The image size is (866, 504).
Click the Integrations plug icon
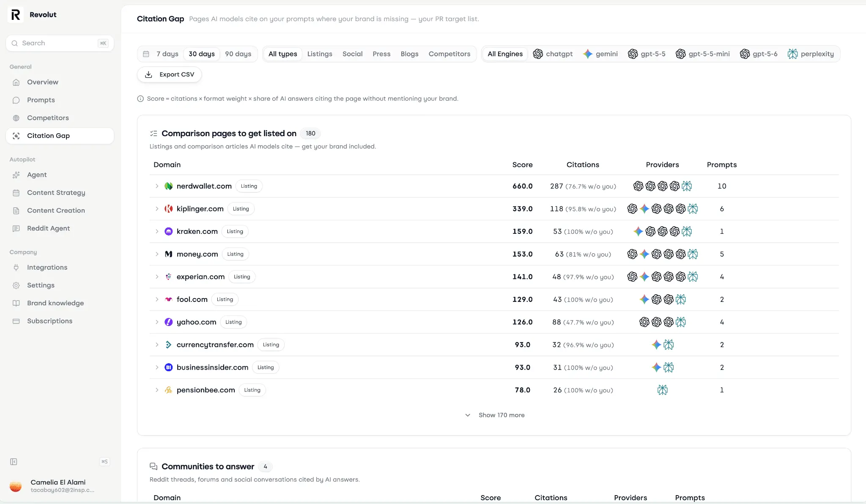tap(16, 268)
